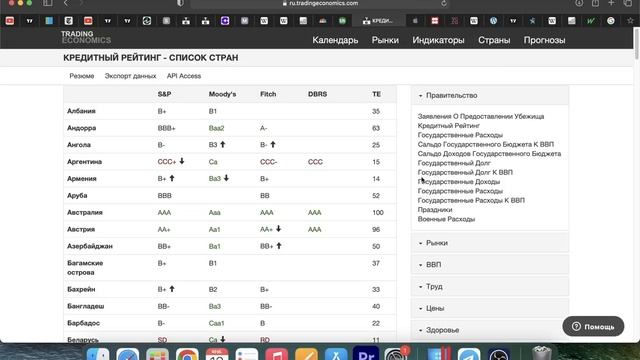Click the address bar ru.tradingeconomics.com
Viewport: 640px width, 360px height.
coord(320,3)
